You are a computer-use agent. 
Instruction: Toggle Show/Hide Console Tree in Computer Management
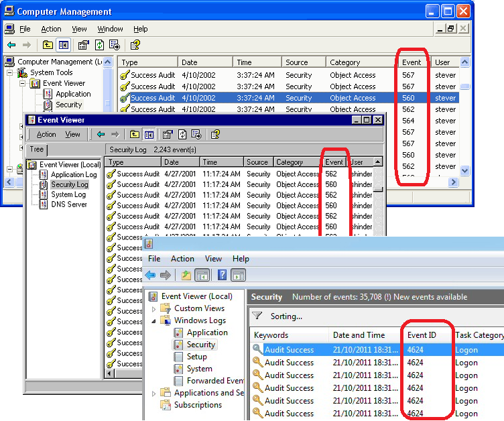pos(63,45)
